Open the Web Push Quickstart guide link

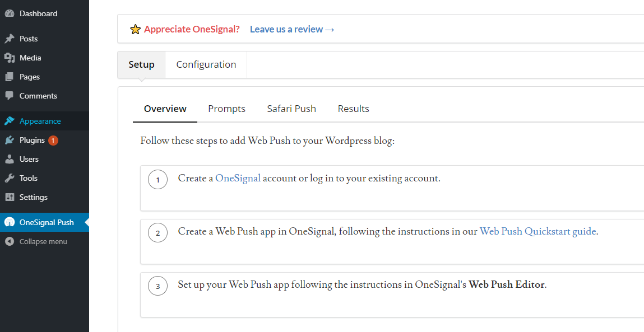tap(538, 231)
